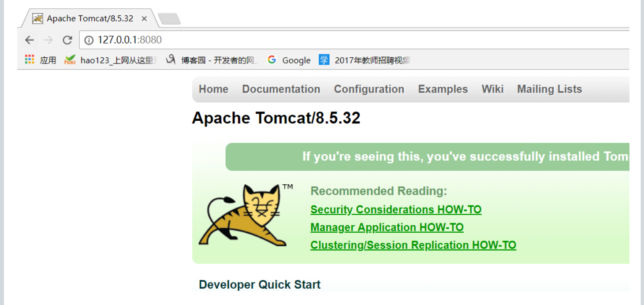Open the Google bookmark
The image size is (644, 305).
pos(289,60)
